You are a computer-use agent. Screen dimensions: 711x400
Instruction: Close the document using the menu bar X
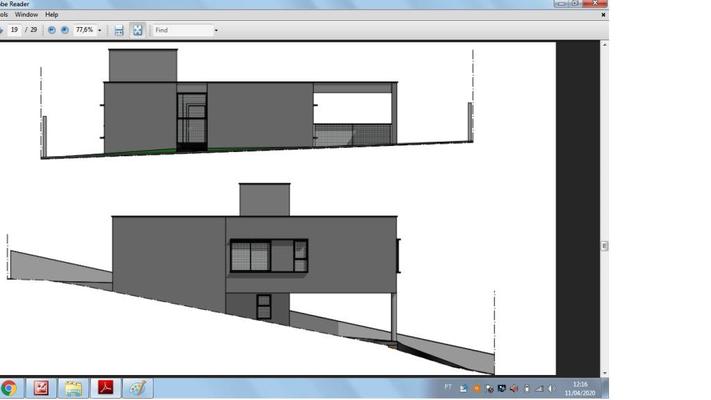tap(603, 15)
